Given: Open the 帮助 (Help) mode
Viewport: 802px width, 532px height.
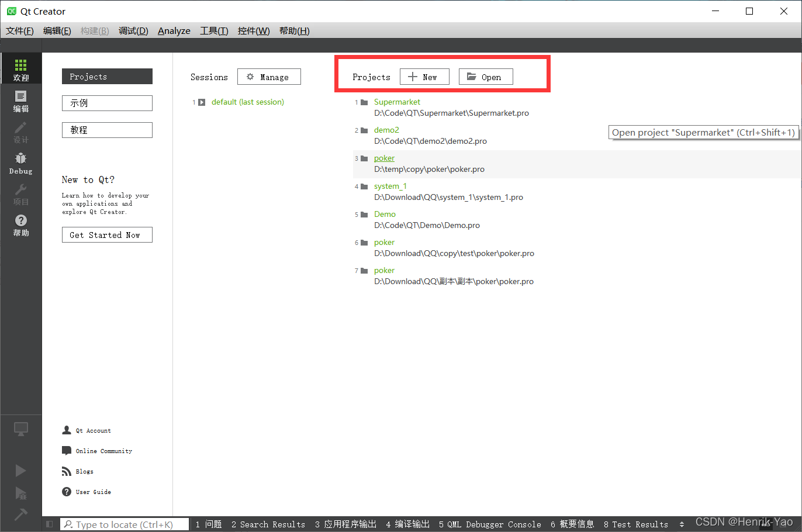Looking at the screenshot, I should coord(20,225).
